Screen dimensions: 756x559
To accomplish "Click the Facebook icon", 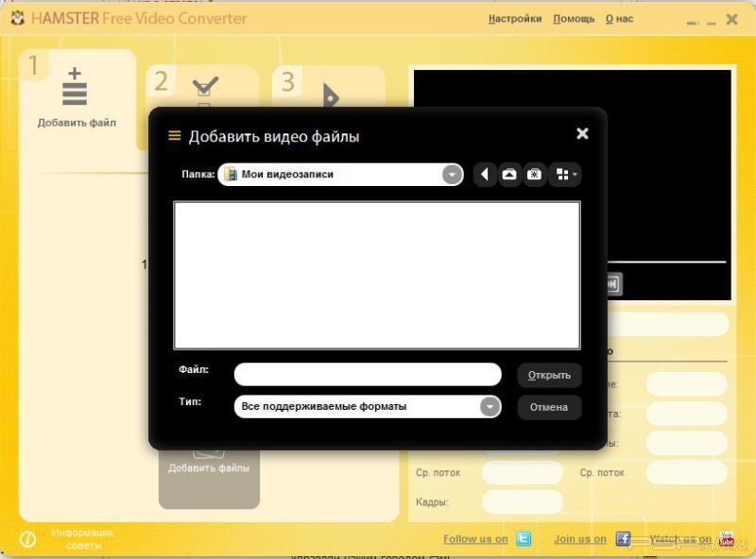I will pyautogui.click(x=623, y=539).
